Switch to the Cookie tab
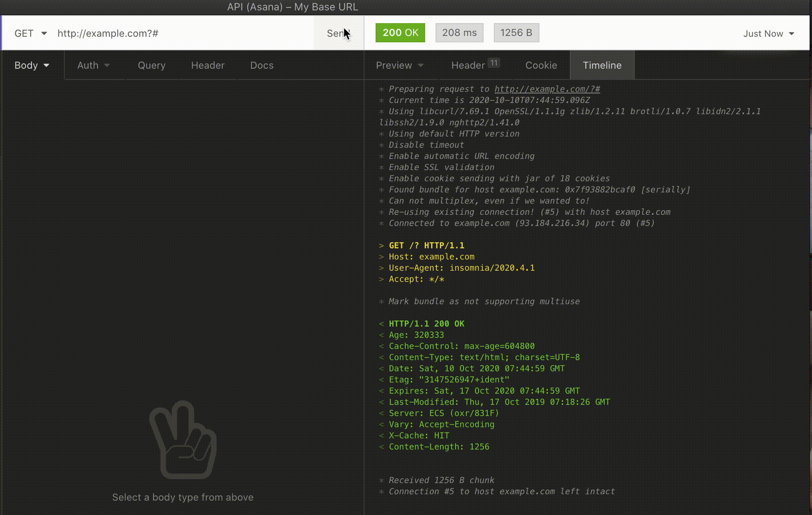 pyautogui.click(x=541, y=65)
